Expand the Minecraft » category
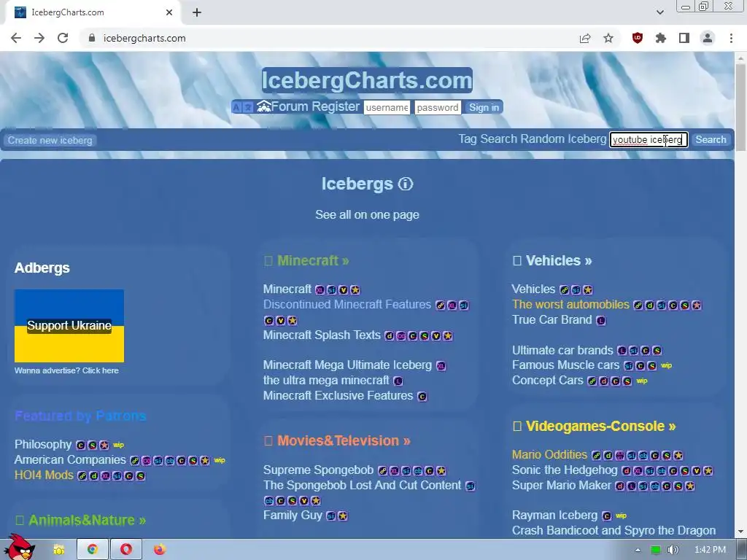This screenshot has height=560, width=747. (312, 260)
